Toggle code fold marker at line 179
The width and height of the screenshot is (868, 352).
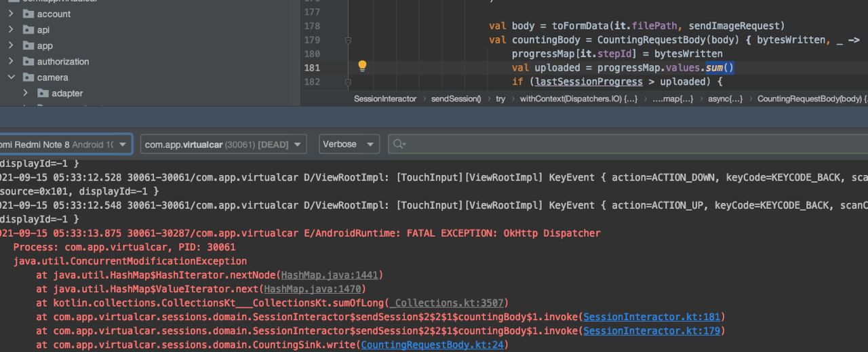pos(348,40)
